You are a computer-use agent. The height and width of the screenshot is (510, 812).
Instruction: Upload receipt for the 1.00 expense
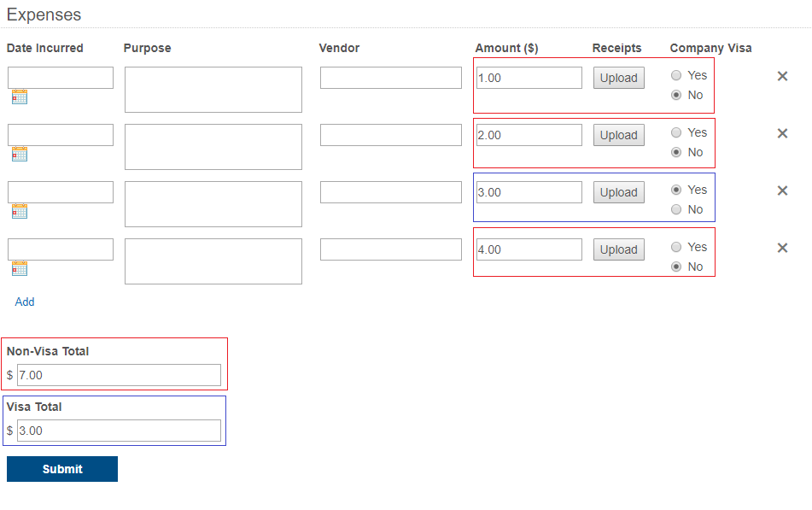(618, 78)
